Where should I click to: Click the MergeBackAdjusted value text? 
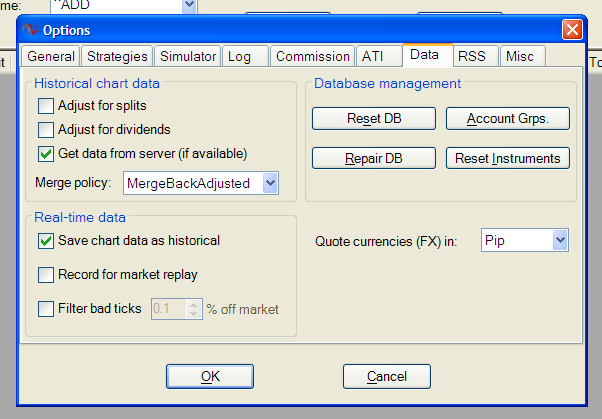[x=188, y=184]
